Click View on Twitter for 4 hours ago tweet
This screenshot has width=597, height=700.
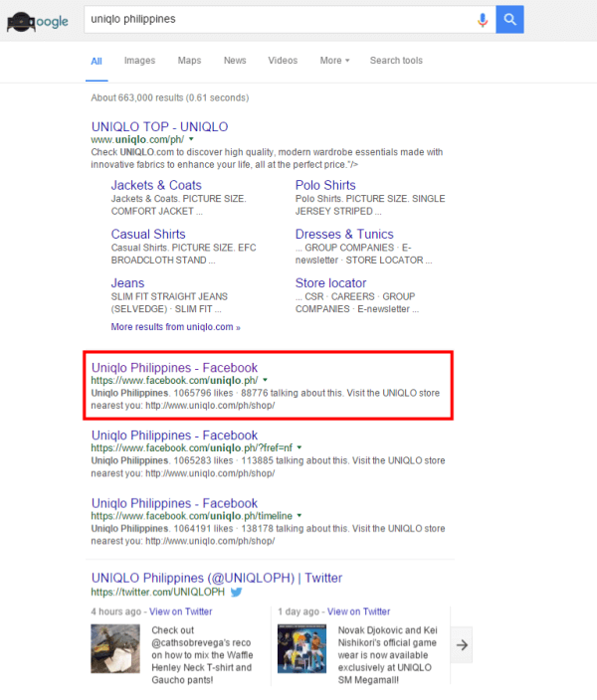(180, 612)
